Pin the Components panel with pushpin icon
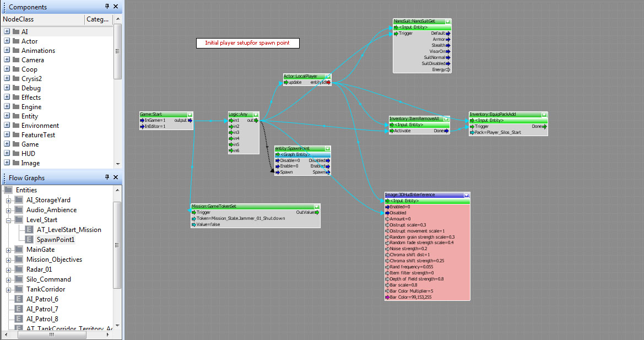This screenshot has width=644, height=340. 107,7
